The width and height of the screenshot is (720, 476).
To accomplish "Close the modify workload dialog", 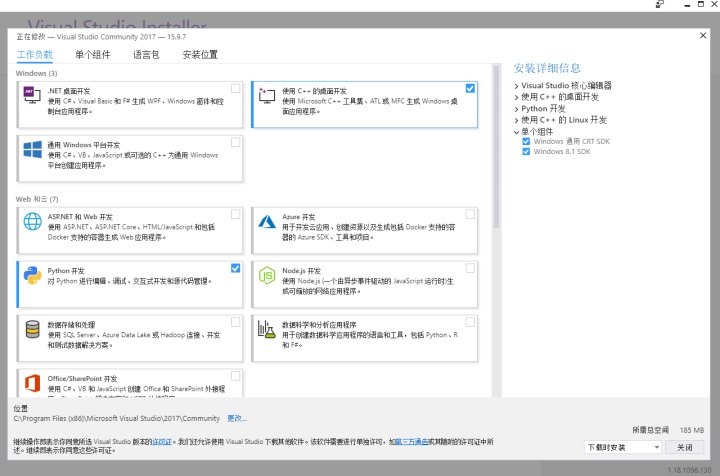I will point(703,35).
